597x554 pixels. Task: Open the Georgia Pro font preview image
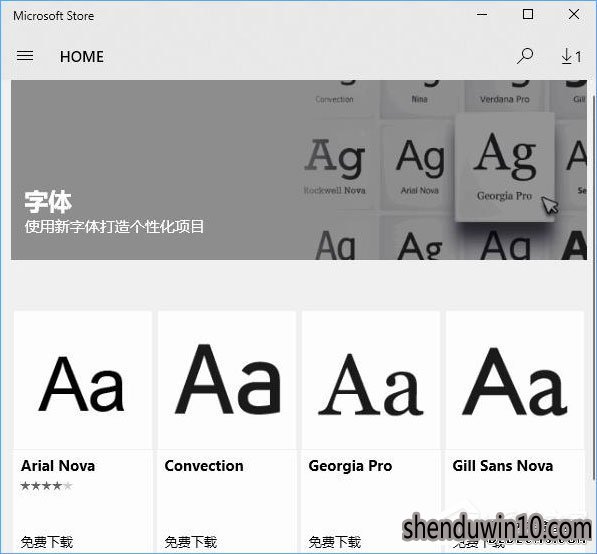[x=371, y=380]
